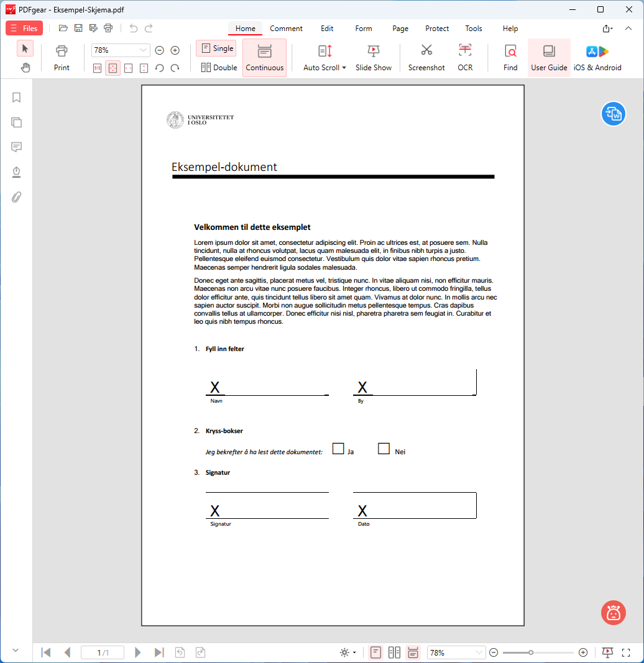Viewport: 644px width, 663px height.
Task: Show the comments sidebar panel
Action: (x=17, y=147)
